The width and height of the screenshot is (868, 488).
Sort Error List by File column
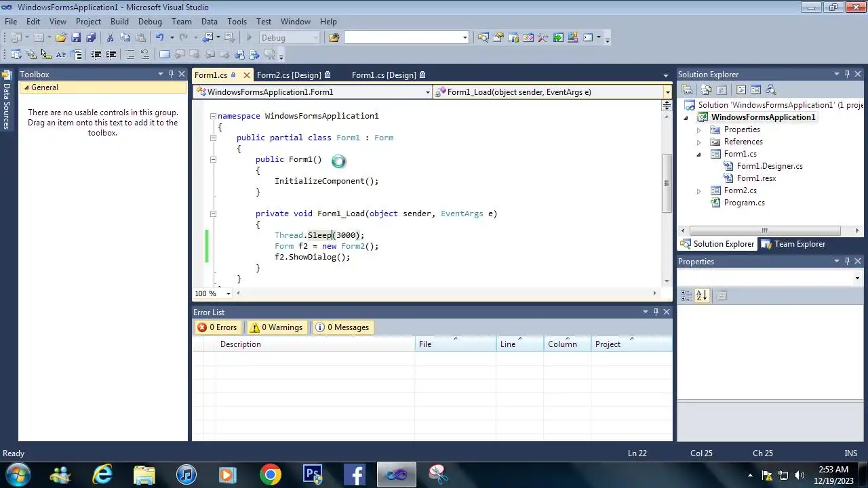point(456,344)
